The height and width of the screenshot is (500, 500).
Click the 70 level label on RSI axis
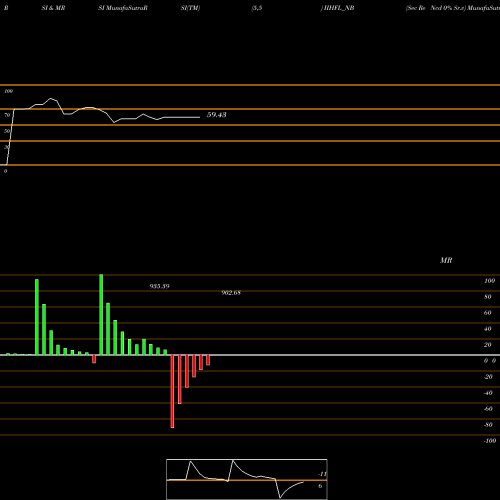7,115
